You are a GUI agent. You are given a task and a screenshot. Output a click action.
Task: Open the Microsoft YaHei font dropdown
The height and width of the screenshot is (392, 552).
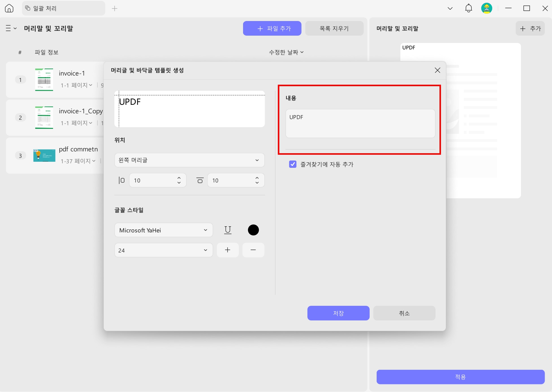pos(163,230)
